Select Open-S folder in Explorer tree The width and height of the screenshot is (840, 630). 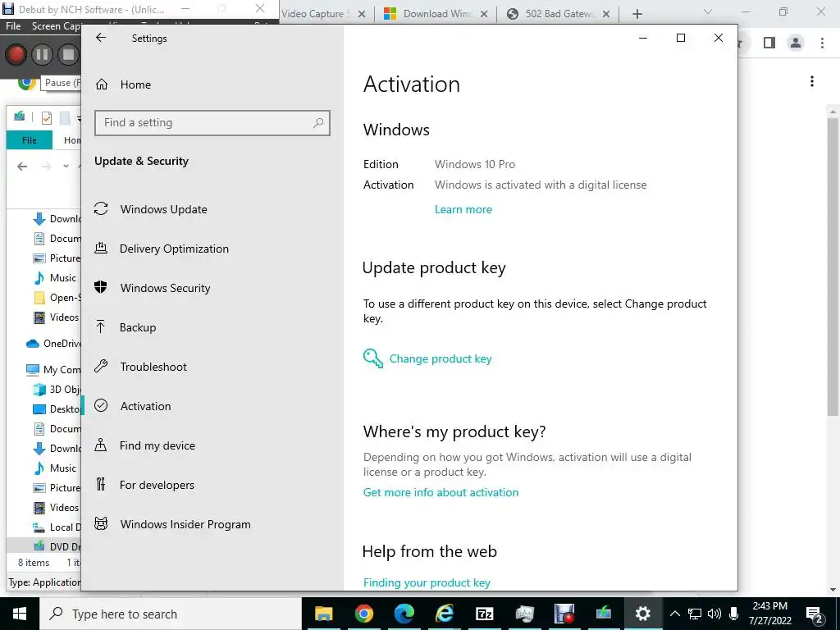pyautogui.click(x=57, y=298)
